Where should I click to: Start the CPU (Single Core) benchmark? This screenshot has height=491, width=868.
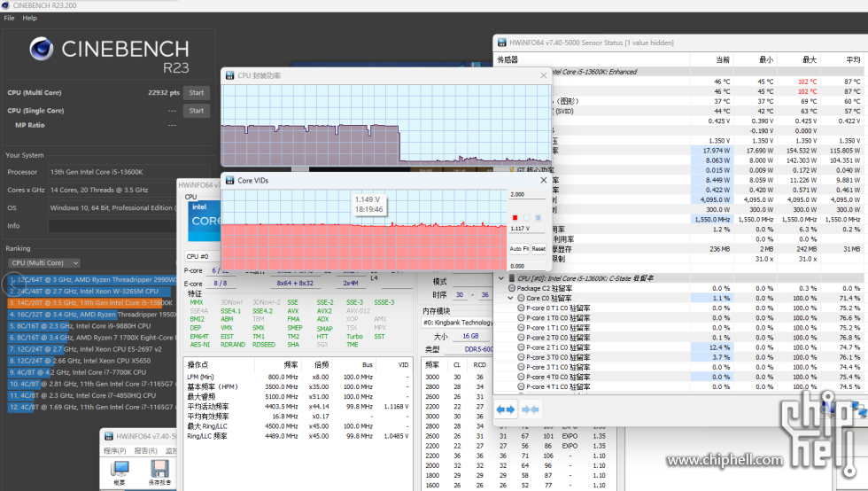coord(197,110)
